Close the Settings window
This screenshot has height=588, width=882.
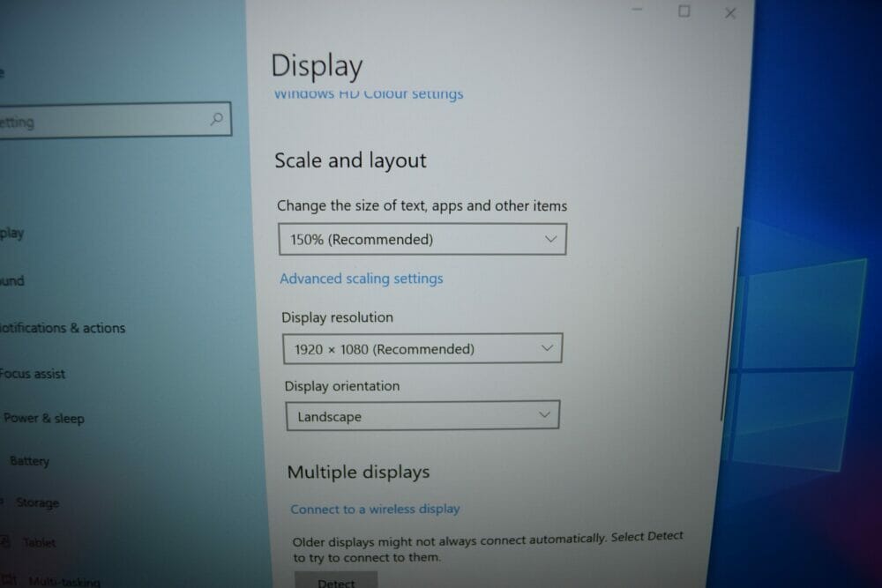click(x=730, y=13)
